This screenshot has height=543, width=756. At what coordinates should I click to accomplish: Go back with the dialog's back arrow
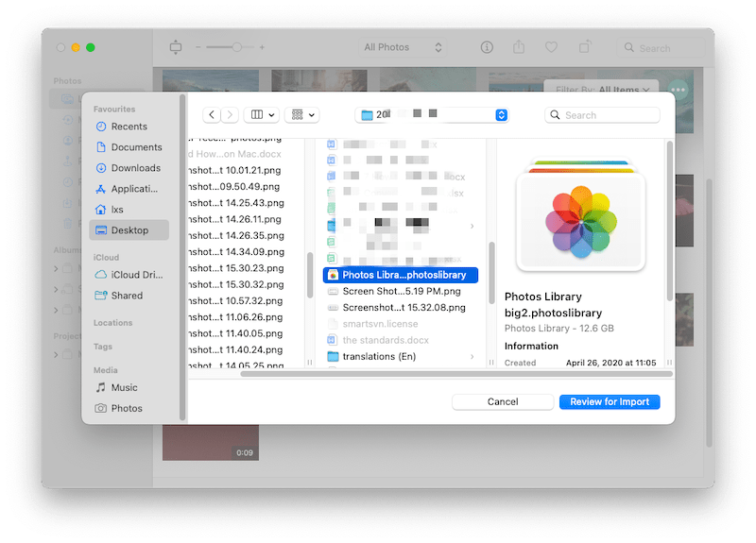click(x=212, y=114)
